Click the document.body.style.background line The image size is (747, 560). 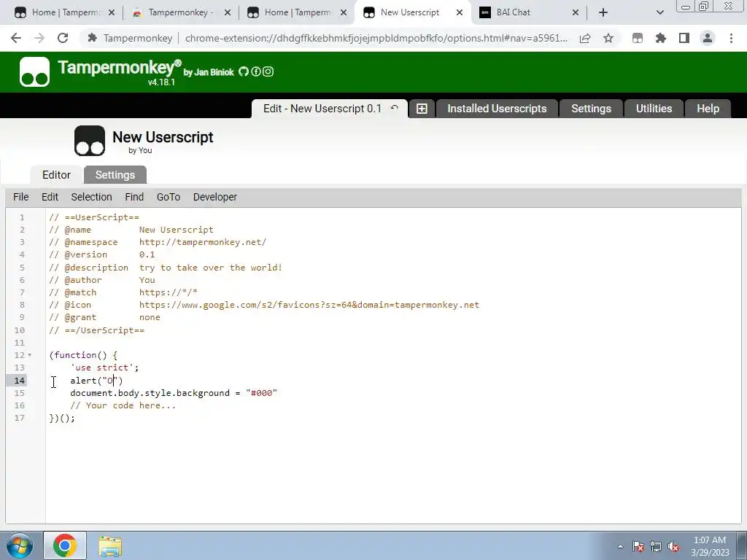pyautogui.click(x=174, y=393)
